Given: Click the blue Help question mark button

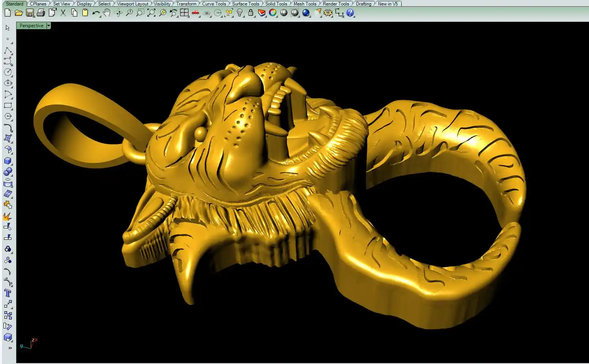Looking at the screenshot, I should coord(350,13).
